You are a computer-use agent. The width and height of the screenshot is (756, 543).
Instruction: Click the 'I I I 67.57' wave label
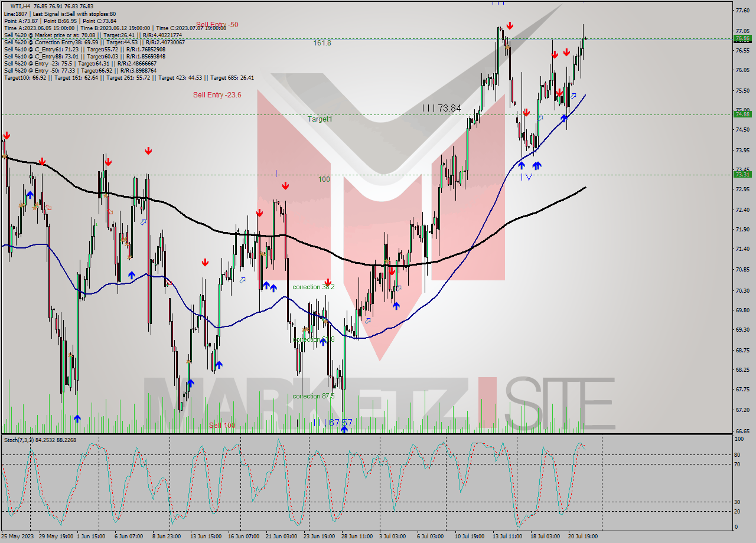click(333, 423)
